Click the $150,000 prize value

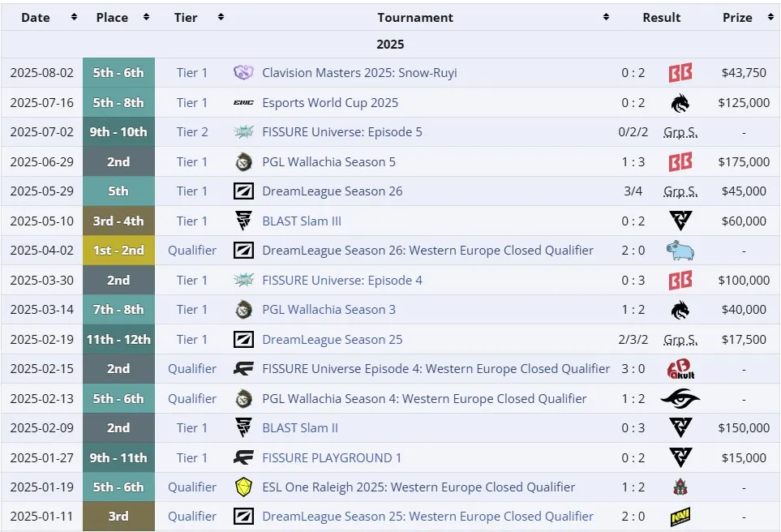pos(744,428)
